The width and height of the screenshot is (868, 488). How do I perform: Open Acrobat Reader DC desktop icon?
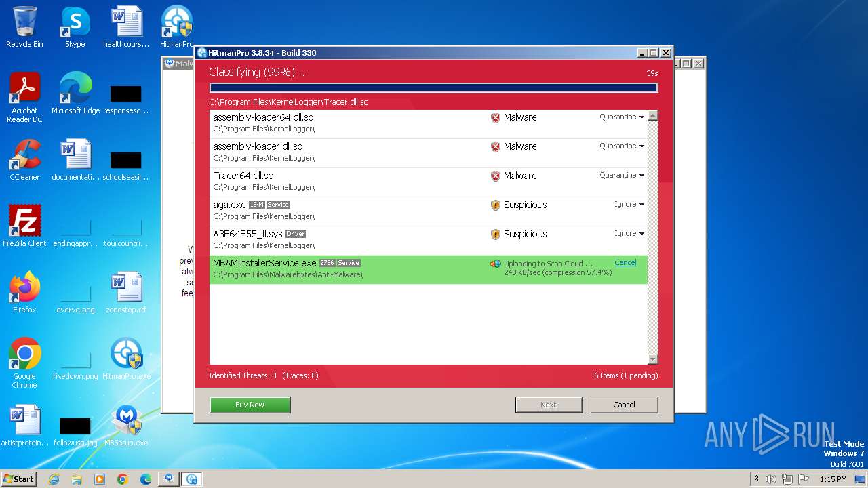(x=24, y=98)
